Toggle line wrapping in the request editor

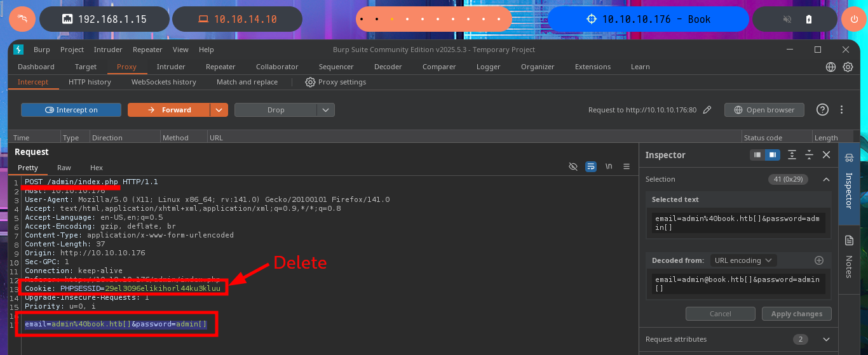click(x=591, y=166)
